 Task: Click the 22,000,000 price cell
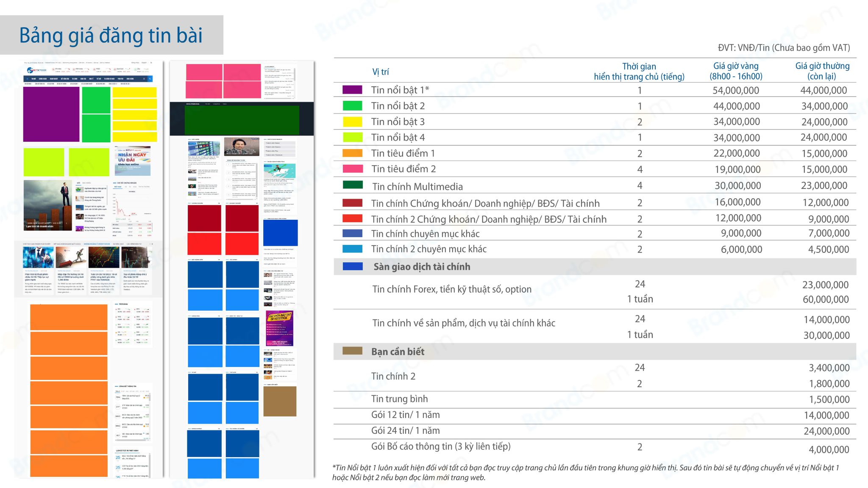coord(737,153)
